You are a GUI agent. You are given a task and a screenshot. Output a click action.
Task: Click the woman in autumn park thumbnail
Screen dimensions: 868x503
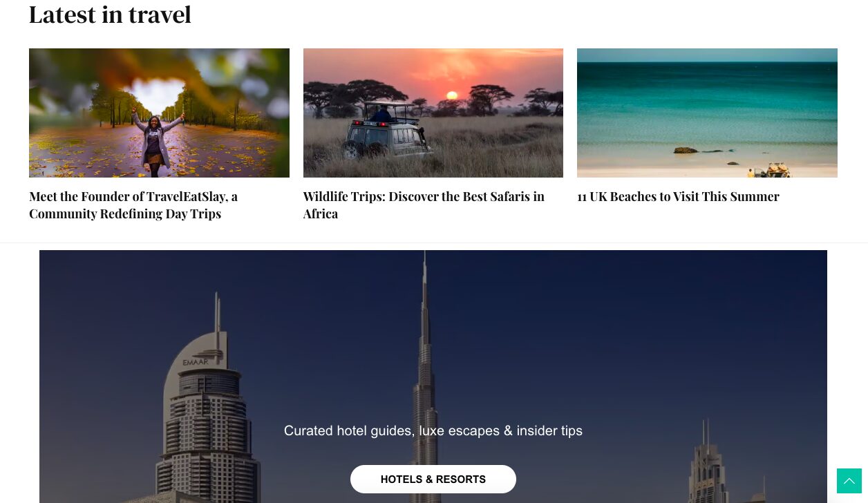[159, 113]
